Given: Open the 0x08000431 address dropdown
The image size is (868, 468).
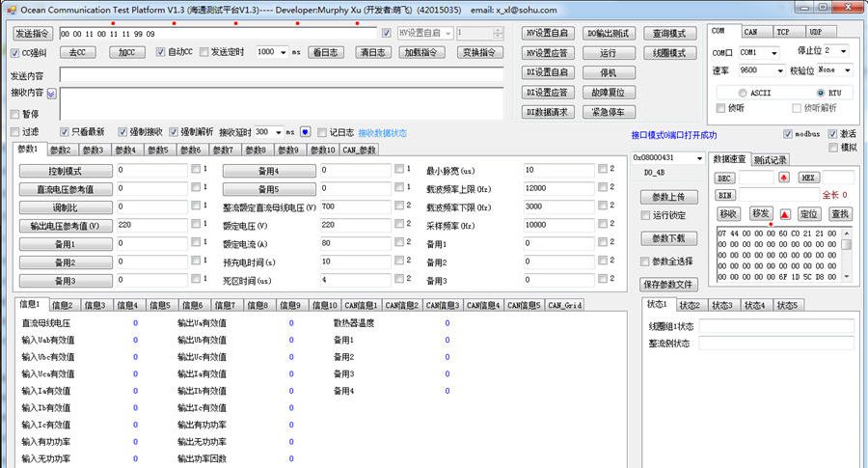Looking at the screenshot, I should point(700,158).
